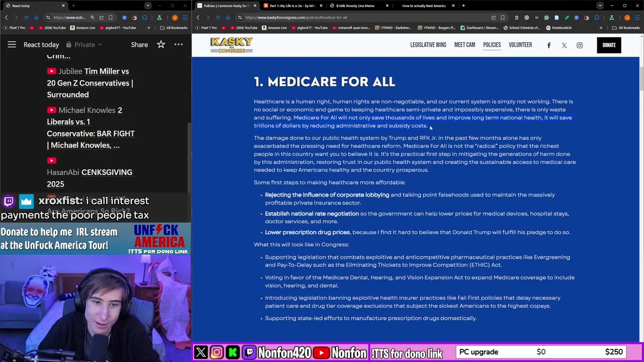Open Meet Cam page

coord(464,45)
